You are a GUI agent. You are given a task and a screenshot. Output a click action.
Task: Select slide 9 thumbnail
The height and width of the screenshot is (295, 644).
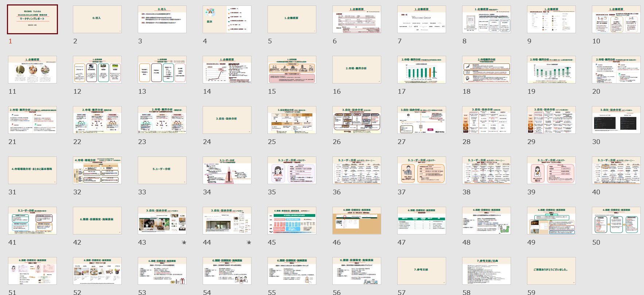click(x=551, y=19)
